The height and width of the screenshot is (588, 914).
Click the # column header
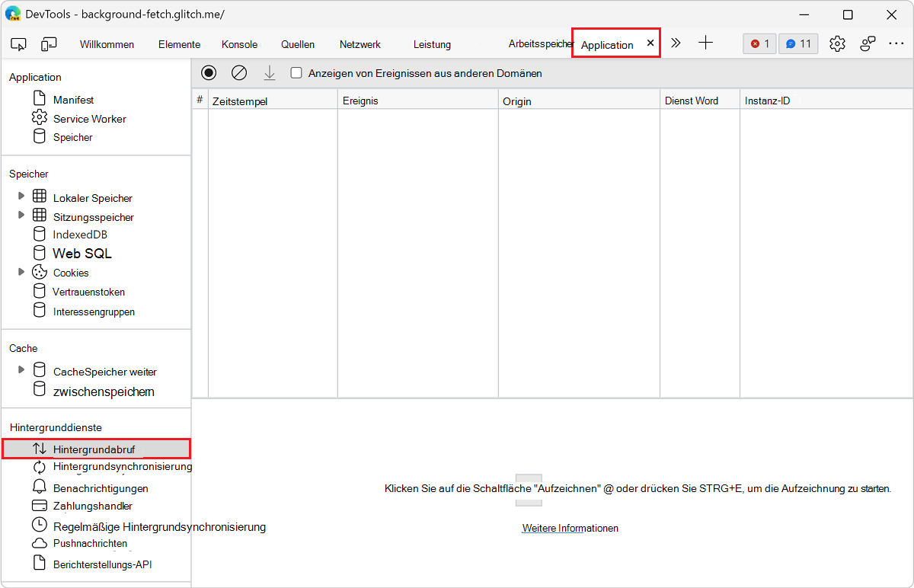coord(200,101)
